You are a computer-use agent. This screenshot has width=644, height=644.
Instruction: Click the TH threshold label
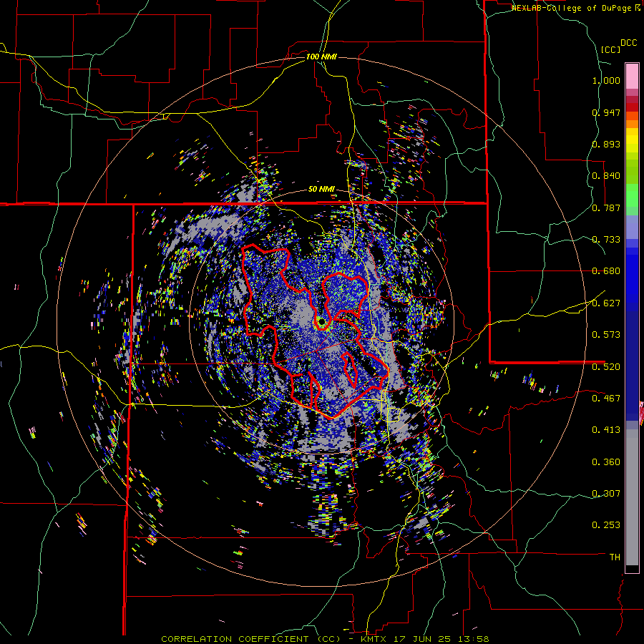615,557
